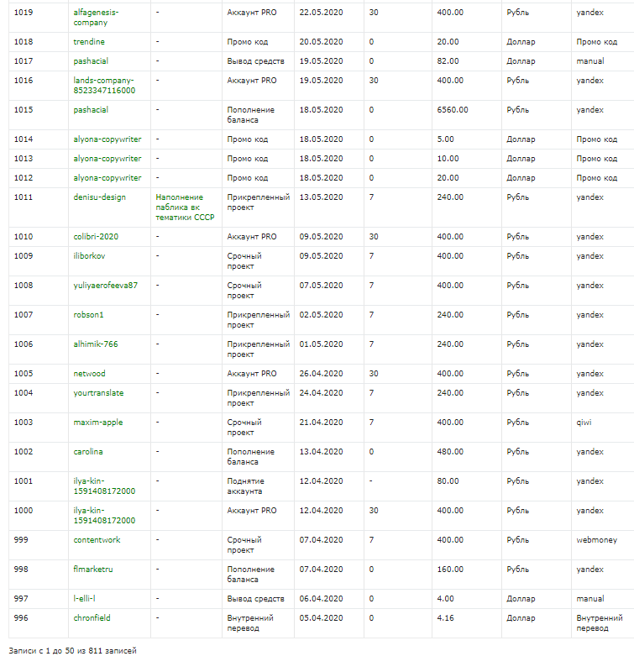Open the l-elli-l profile link
The height and width of the screenshot is (672, 634).
(86, 599)
